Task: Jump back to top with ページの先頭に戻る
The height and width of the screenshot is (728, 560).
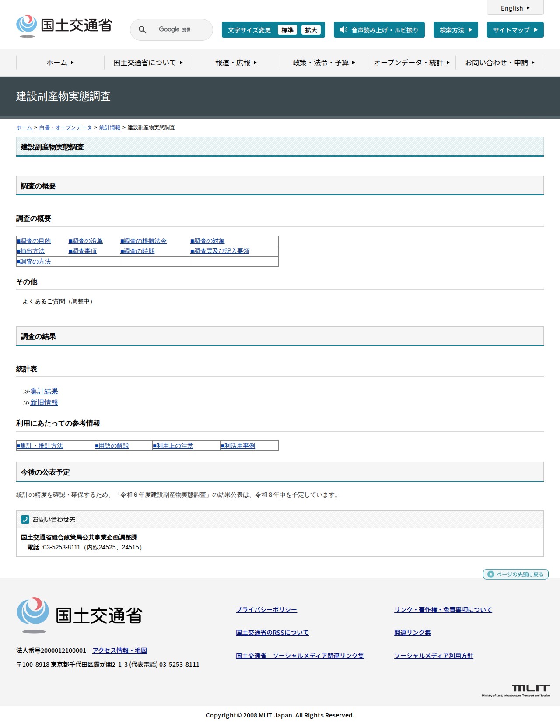Action: coord(515,574)
